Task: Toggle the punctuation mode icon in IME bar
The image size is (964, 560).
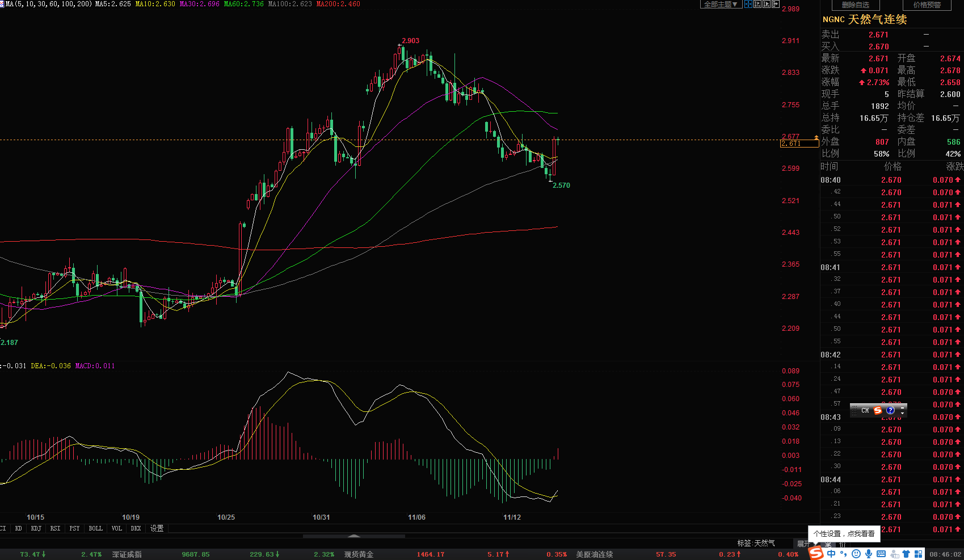Action: (843, 554)
